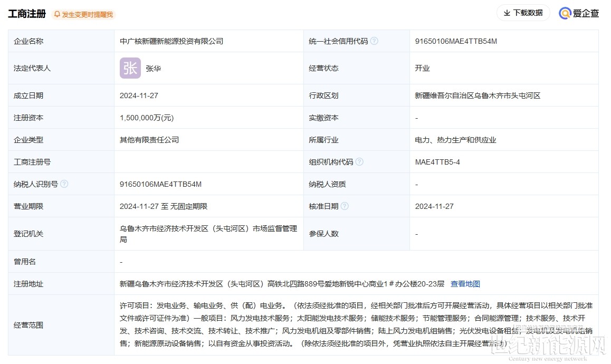The height and width of the screenshot is (364, 611).
Task: Click approval date value beside 核准日期
Action: click(434, 206)
